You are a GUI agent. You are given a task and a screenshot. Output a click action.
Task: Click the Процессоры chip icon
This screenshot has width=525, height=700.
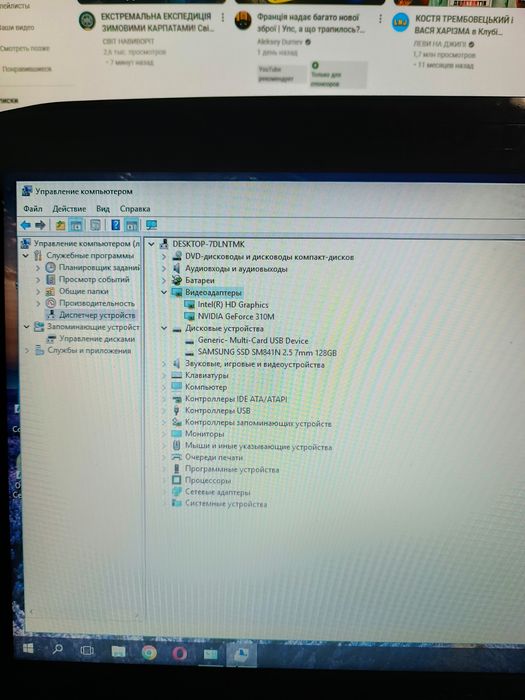[x=177, y=480]
